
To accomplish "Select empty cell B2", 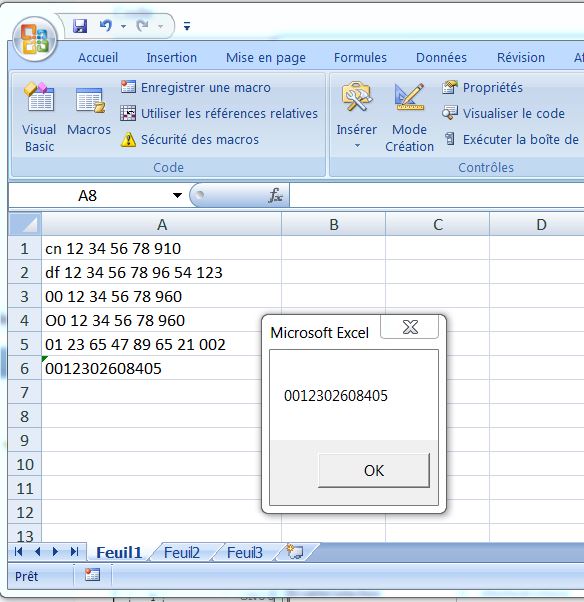I will tap(333, 272).
